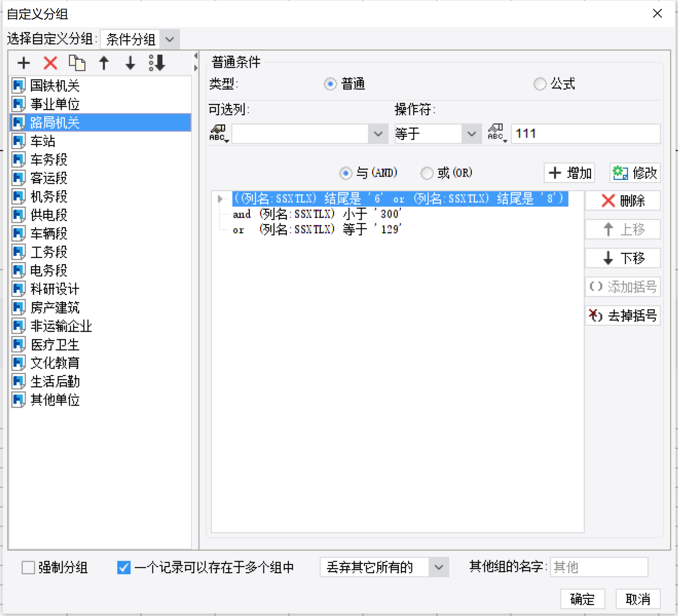This screenshot has height=616, width=678.
Task: Click the 客运段 group icon
Action: (x=19, y=178)
